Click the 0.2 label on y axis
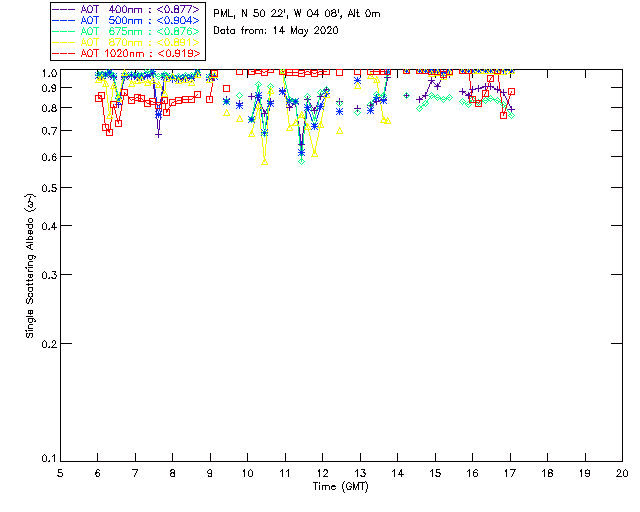The width and height of the screenshot is (640, 512). (x=49, y=344)
